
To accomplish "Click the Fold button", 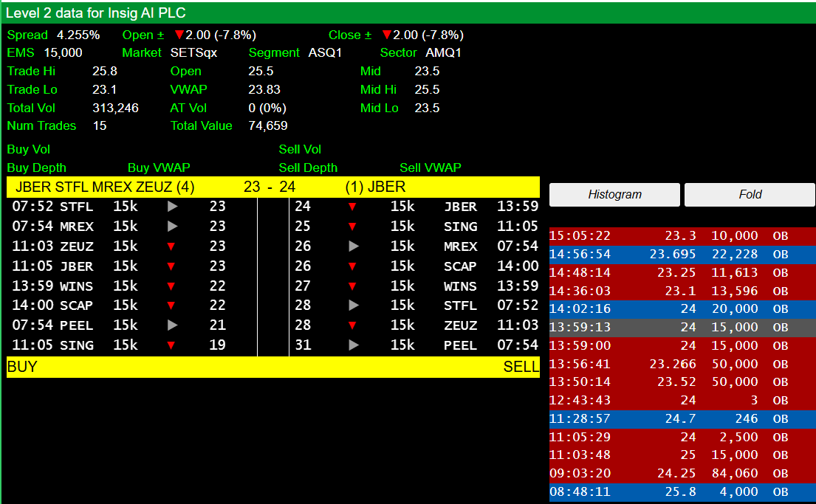I will [750, 195].
